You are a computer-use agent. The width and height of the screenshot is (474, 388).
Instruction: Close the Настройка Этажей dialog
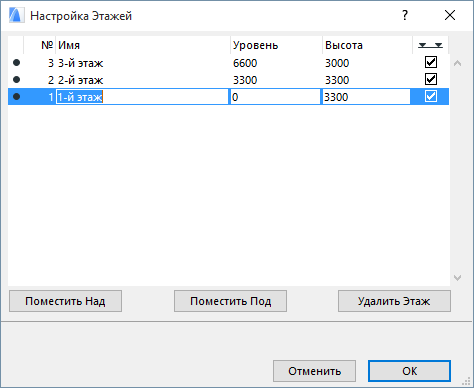click(x=450, y=15)
